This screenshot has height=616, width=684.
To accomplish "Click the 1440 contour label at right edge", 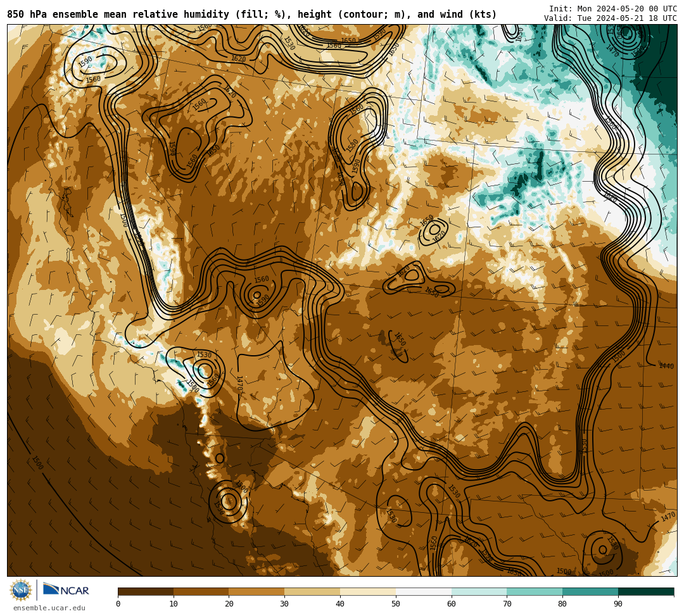I will 666,366.
